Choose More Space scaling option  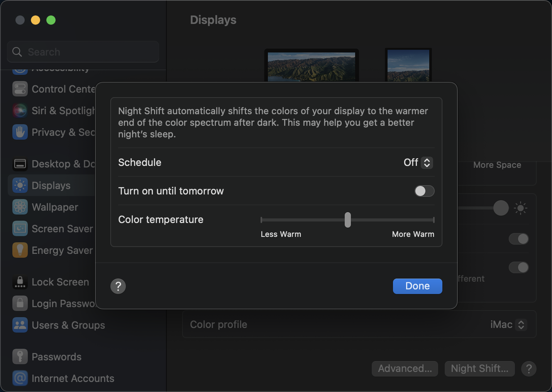pyautogui.click(x=497, y=165)
